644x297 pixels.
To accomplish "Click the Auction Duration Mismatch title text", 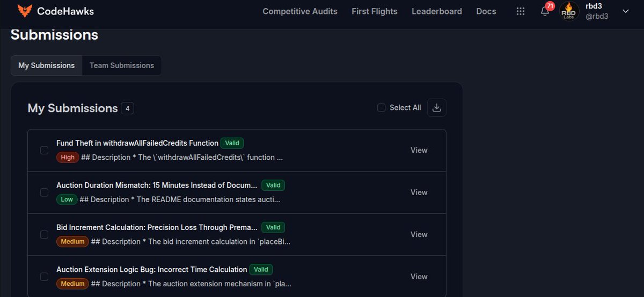I will (x=157, y=185).
